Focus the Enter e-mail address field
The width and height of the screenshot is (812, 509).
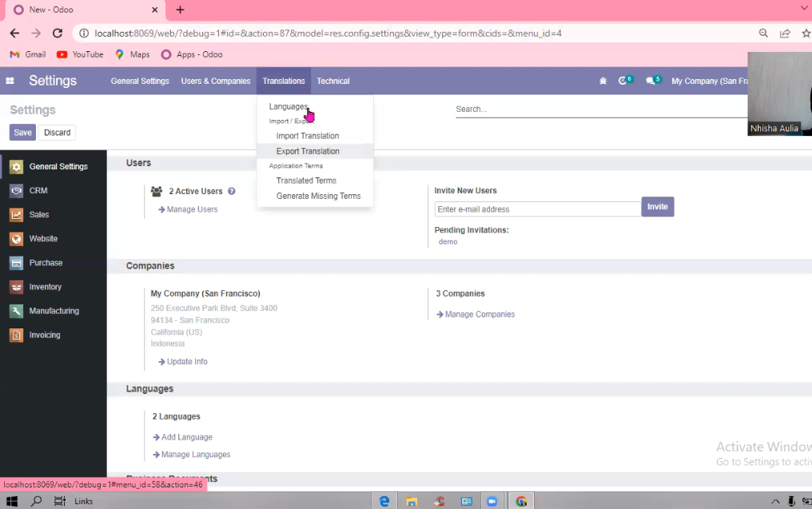tap(538, 209)
